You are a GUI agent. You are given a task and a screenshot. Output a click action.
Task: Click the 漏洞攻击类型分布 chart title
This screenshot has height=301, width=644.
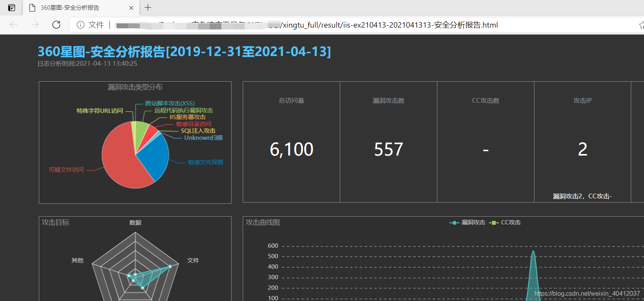[x=135, y=87]
